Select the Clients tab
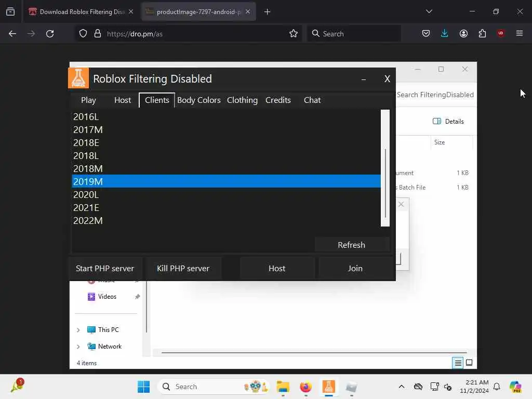The image size is (532, 399). tap(157, 100)
